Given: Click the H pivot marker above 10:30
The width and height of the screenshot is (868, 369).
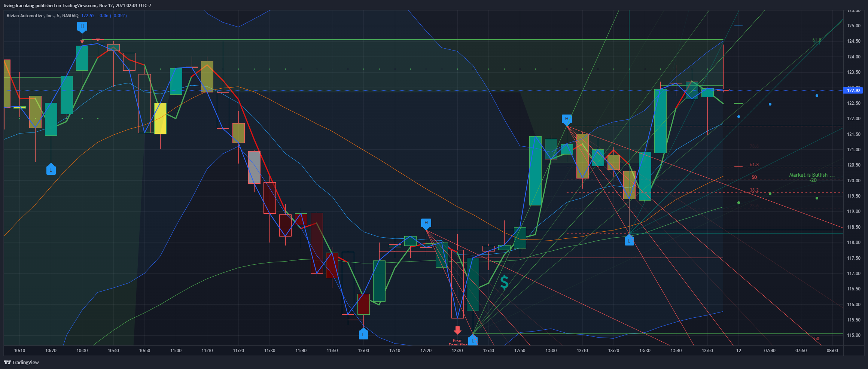Looking at the screenshot, I should 82,27.
